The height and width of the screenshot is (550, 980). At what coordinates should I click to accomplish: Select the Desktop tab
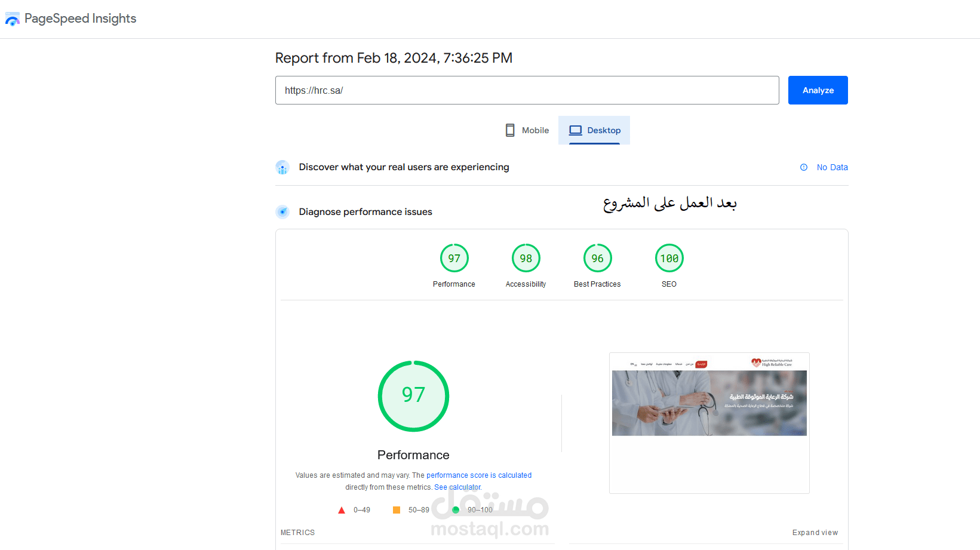(x=594, y=130)
